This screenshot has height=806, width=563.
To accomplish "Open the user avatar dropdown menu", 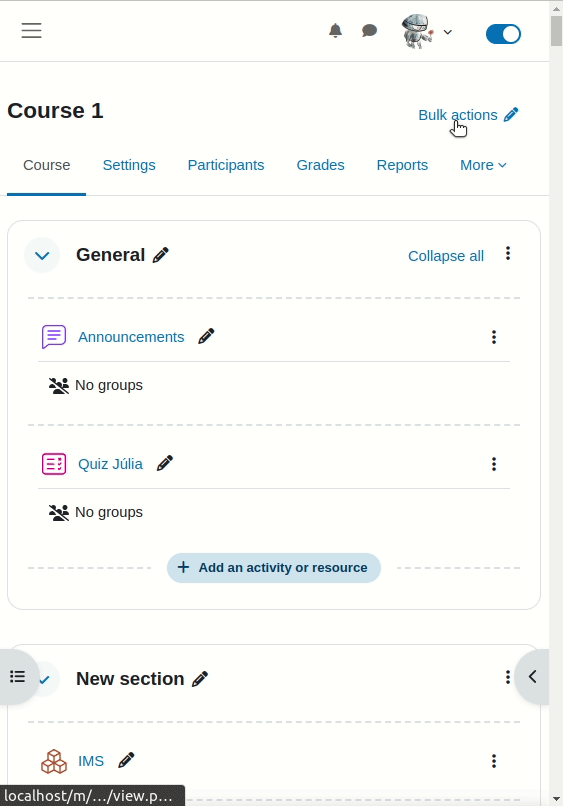I will (x=427, y=32).
